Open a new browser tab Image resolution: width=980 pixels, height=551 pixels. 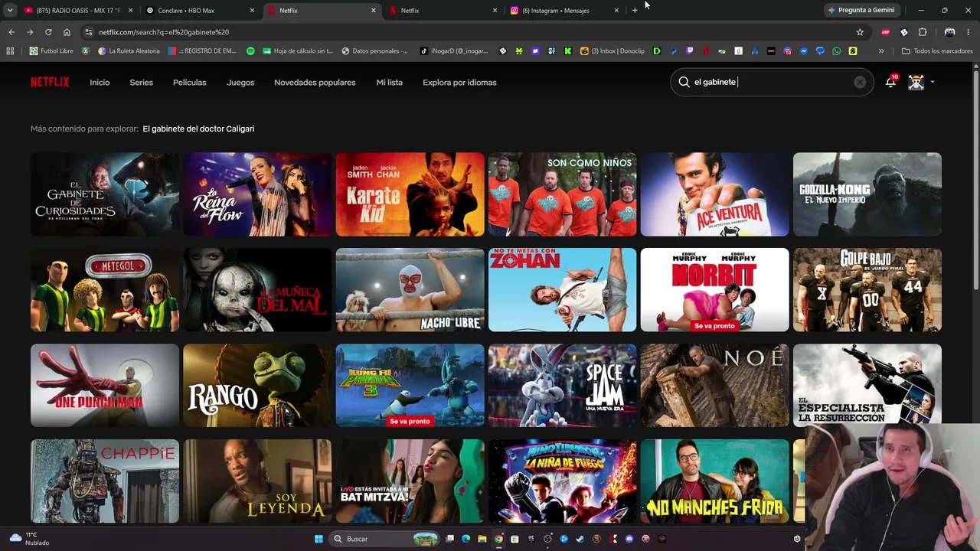(635, 11)
